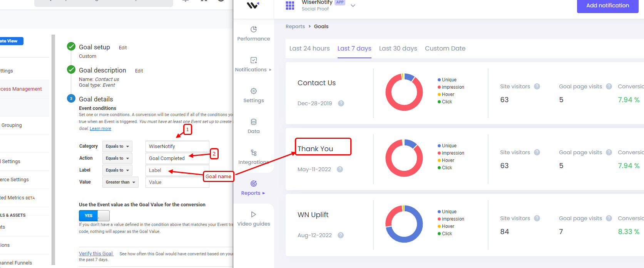Click the Value input field

pyautogui.click(x=177, y=182)
